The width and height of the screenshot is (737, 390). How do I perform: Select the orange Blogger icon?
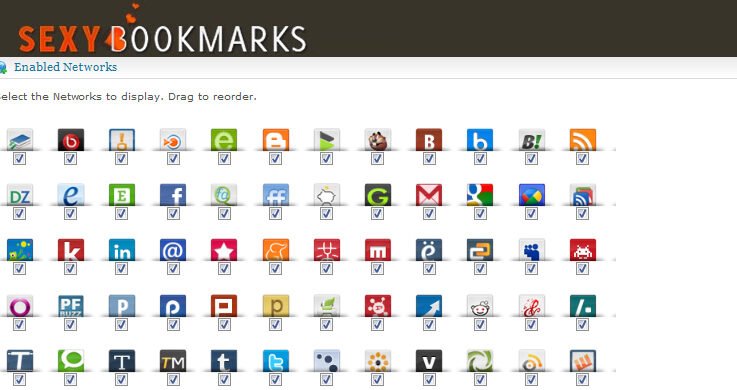pos(276,140)
